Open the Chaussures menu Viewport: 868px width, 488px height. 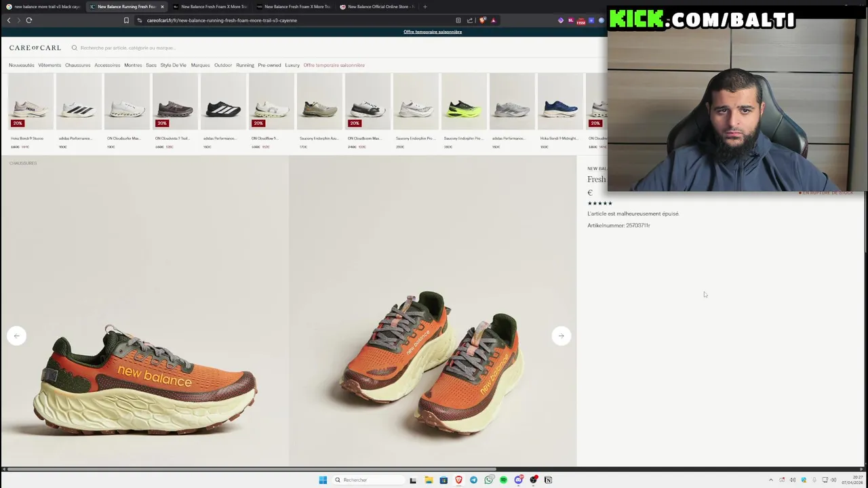pos(77,65)
